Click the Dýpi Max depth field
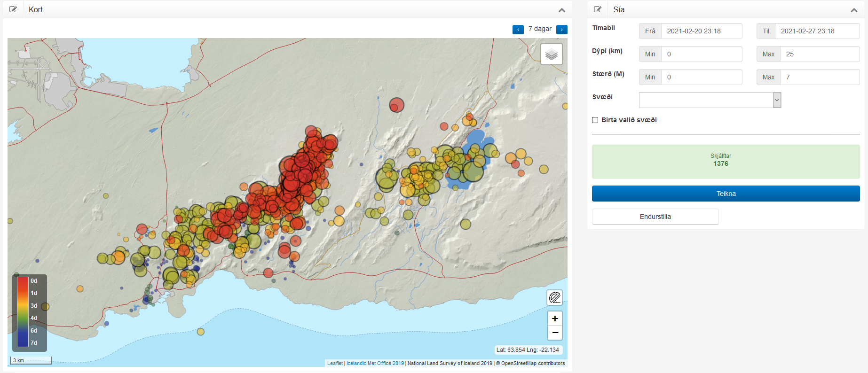The image size is (868, 373). pyautogui.click(x=820, y=54)
